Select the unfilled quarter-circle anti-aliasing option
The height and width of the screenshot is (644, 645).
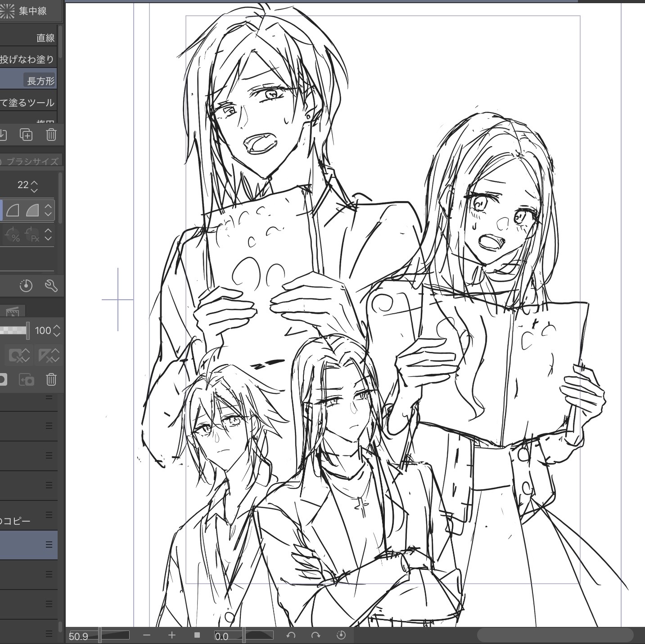13,210
